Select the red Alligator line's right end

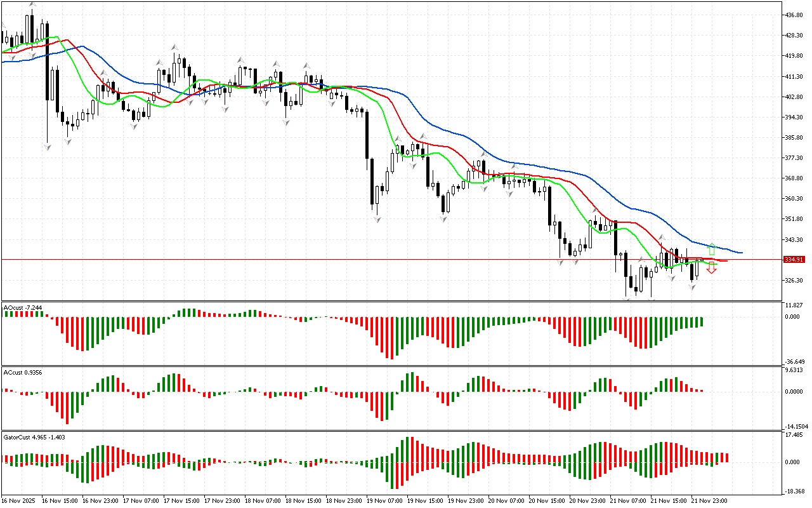[725, 260]
